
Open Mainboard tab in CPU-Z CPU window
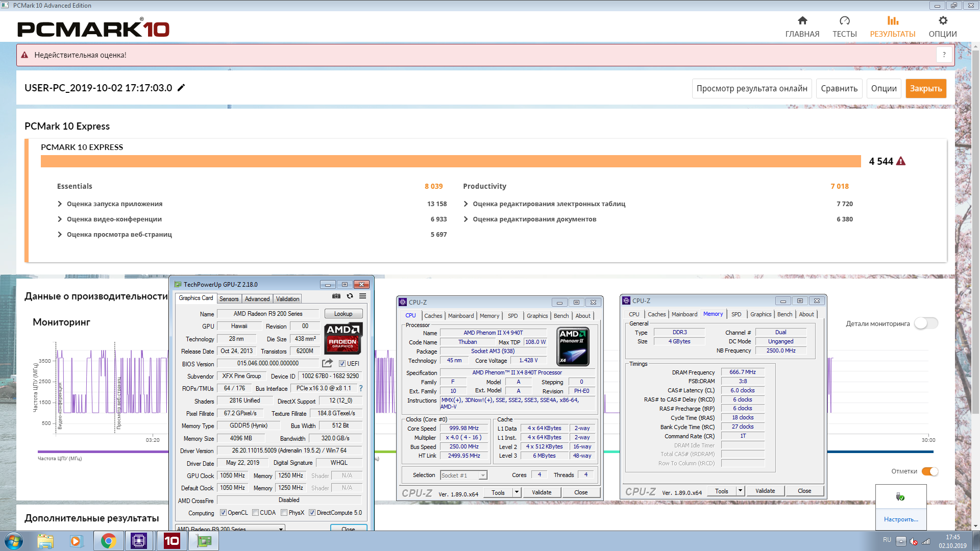pyautogui.click(x=461, y=316)
